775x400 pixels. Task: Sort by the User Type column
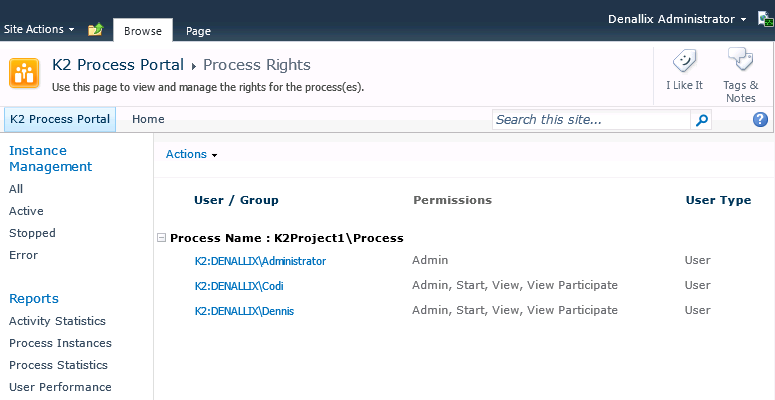[718, 200]
